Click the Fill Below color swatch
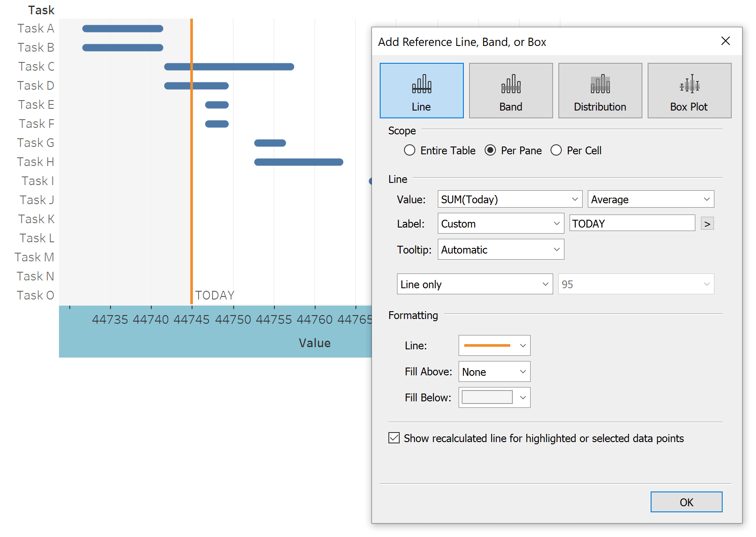 (x=486, y=397)
